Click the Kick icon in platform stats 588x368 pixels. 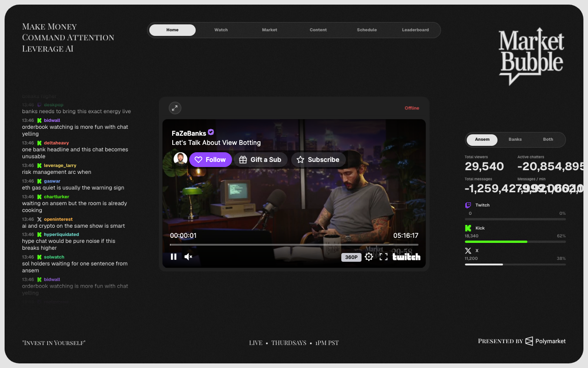click(468, 228)
